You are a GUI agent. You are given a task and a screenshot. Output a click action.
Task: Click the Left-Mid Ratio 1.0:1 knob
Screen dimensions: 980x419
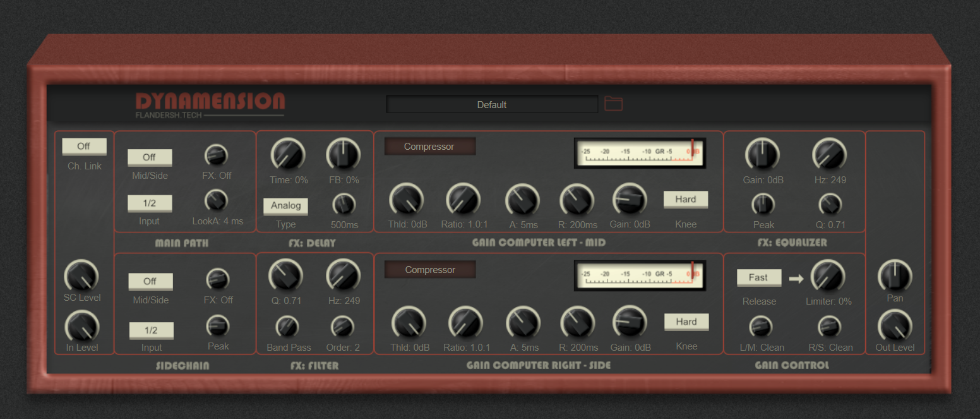[x=463, y=199]
